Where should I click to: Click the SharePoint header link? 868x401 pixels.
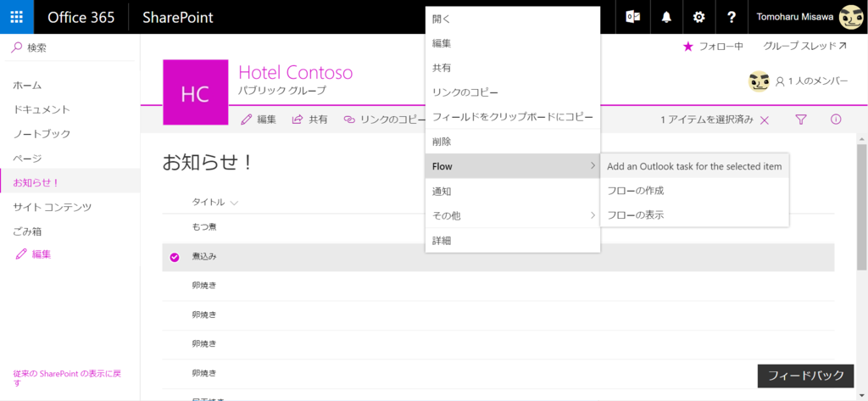pyautogui.click(x=178, y=17)
